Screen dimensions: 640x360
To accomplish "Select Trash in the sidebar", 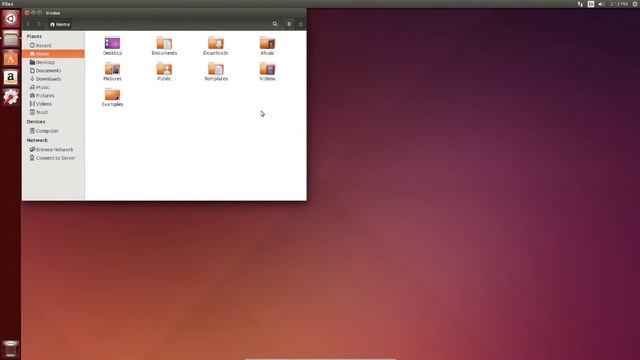I will 53,112.
